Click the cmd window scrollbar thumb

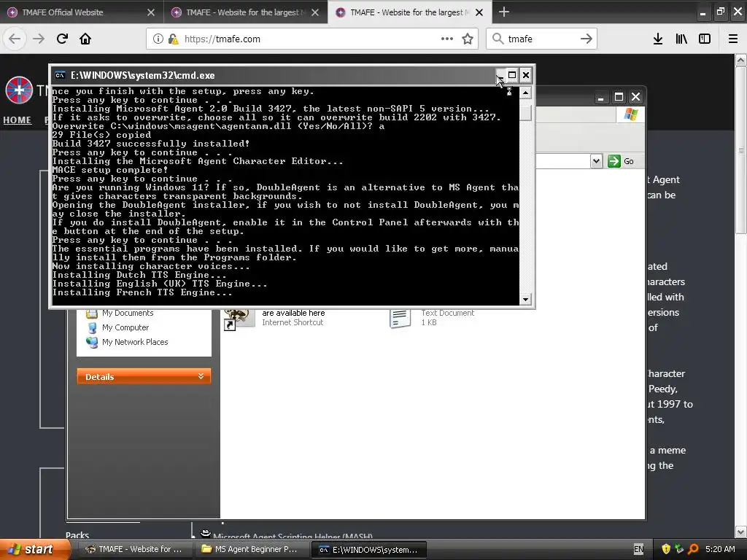525,113
